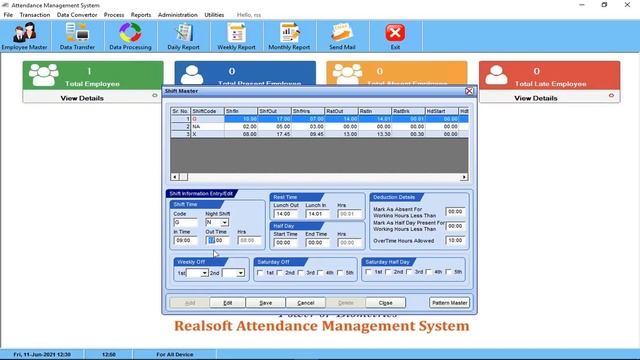The height and width of the screenshot is (360, 640).
Task: Click the OverTime Hours Allowed field
Action: click(455, 240)
